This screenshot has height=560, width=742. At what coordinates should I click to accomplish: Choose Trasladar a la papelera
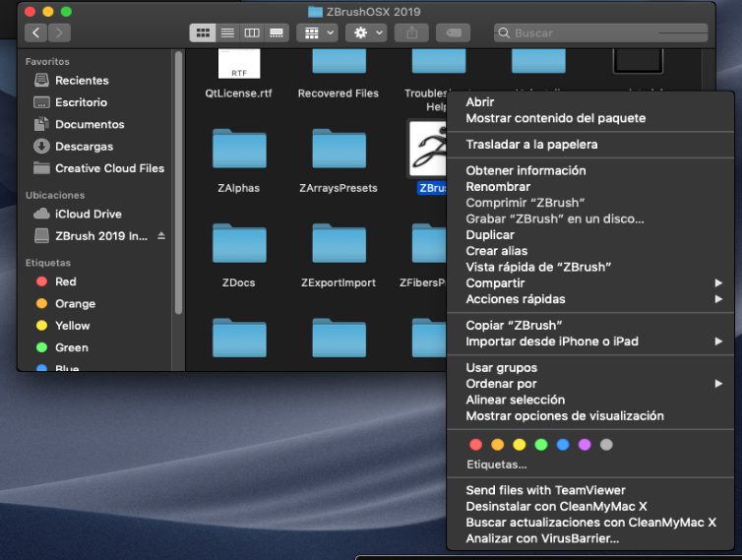590,145
